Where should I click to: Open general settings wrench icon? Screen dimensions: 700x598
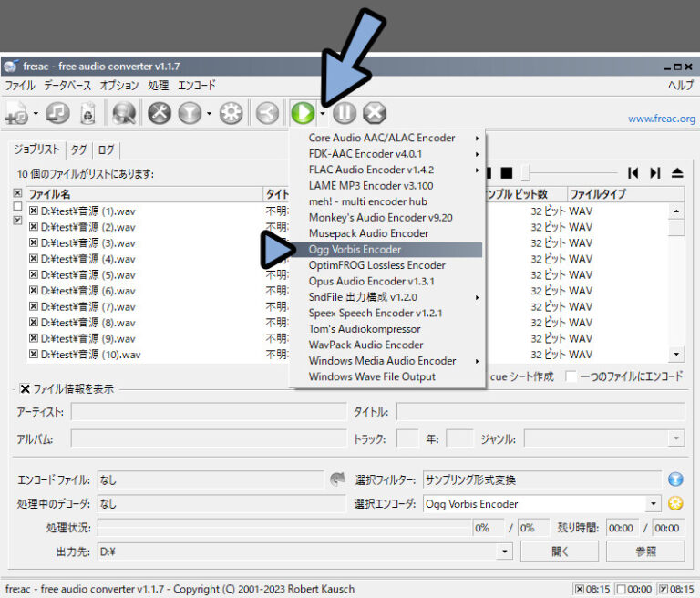click(x=160, y=113)
